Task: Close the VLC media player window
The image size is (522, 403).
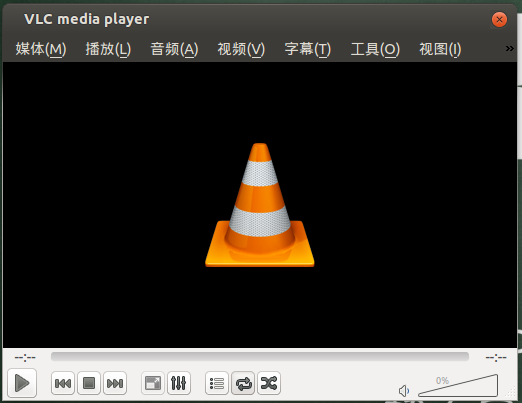Action: 499,20
